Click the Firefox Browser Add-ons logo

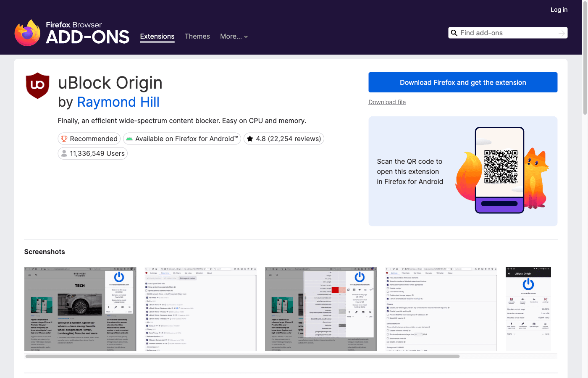tap(72, 32)
